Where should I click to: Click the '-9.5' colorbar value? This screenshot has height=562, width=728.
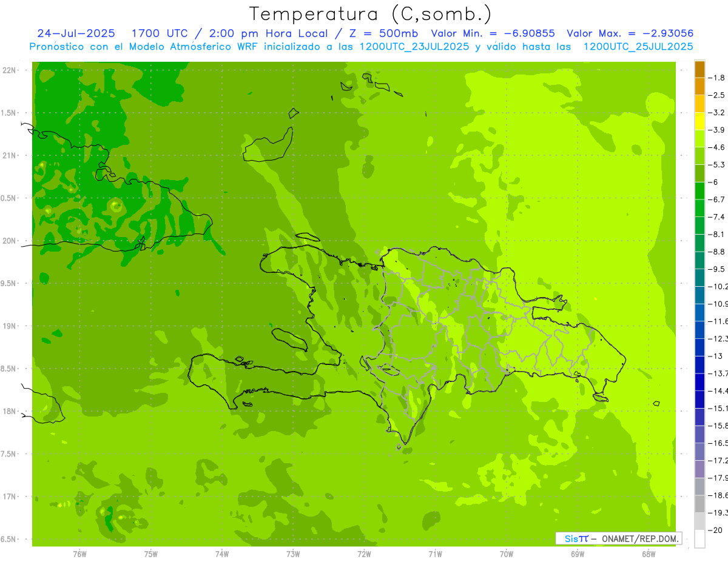pyautogui.click(x=717, y=269)
